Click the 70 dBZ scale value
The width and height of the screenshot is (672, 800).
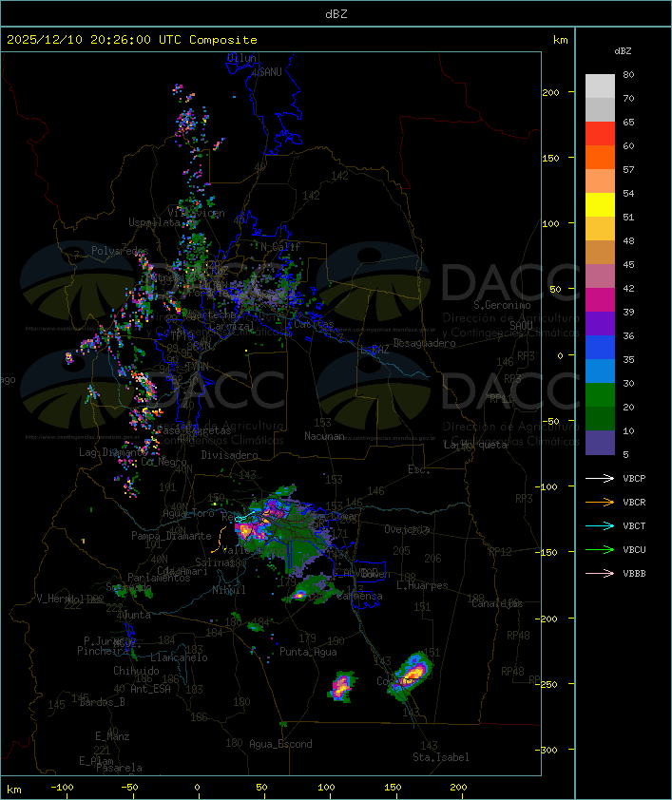pyautogui.click(x=628, y=98)
